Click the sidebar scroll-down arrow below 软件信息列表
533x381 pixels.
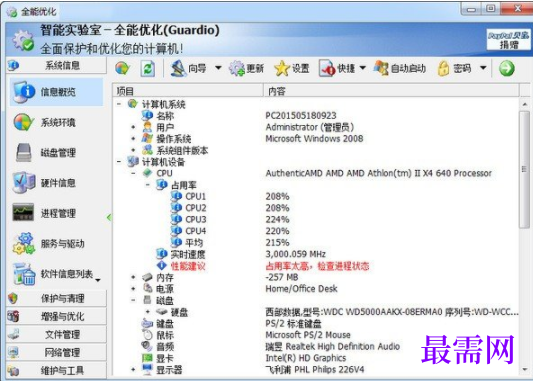[x=98, y=280]
